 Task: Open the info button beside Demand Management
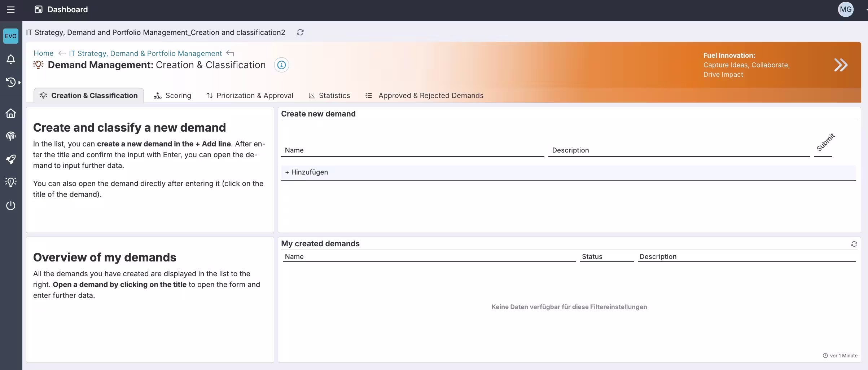[281, 65]
